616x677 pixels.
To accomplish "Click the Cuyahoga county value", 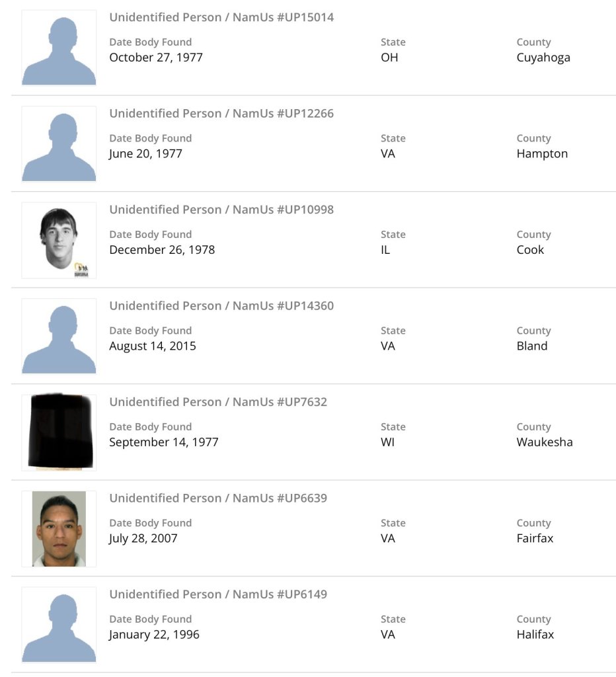I will tap(543, 58).
